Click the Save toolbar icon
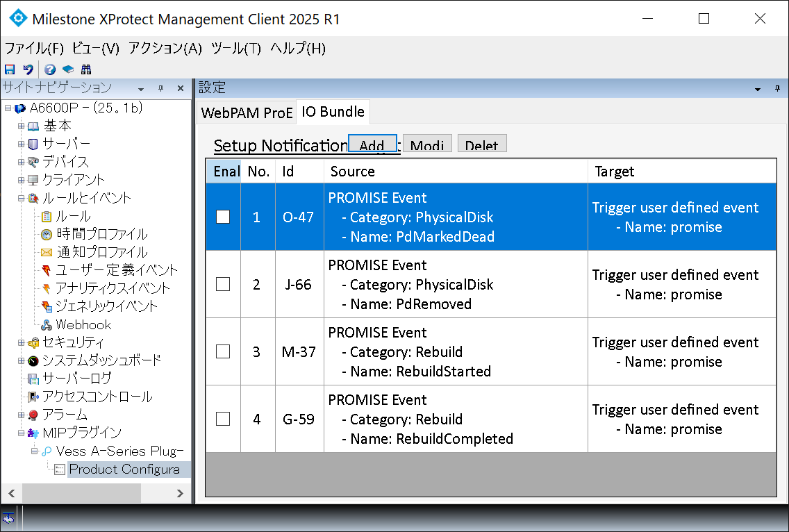The image size is (789, 532). [x=10, y=69]
